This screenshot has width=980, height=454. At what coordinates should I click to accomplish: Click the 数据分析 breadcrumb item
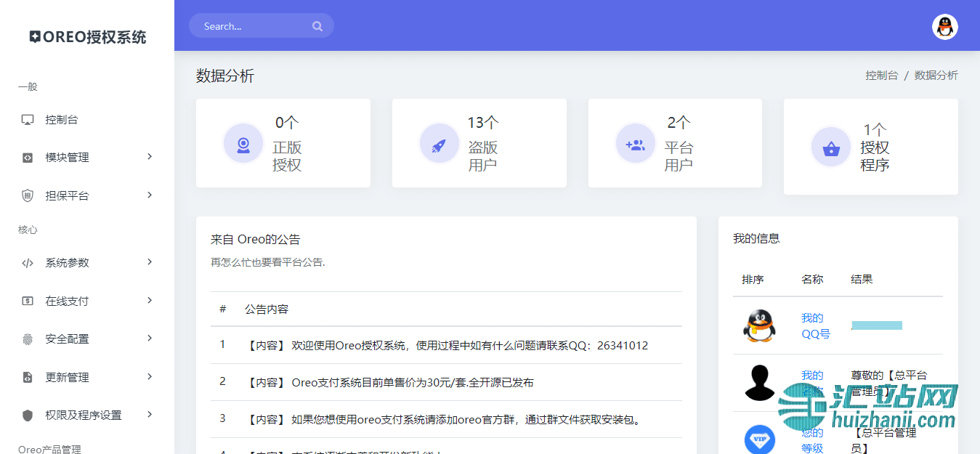936,76
